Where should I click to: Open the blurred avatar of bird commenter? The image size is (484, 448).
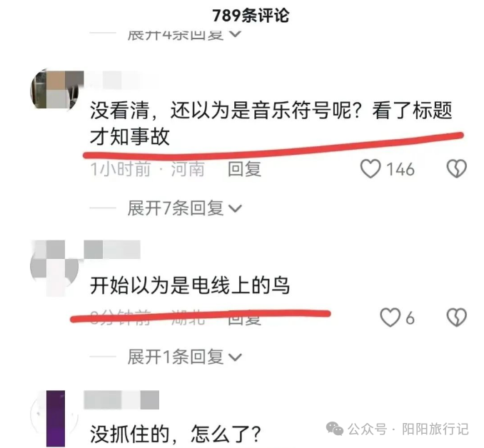[54, 268]
